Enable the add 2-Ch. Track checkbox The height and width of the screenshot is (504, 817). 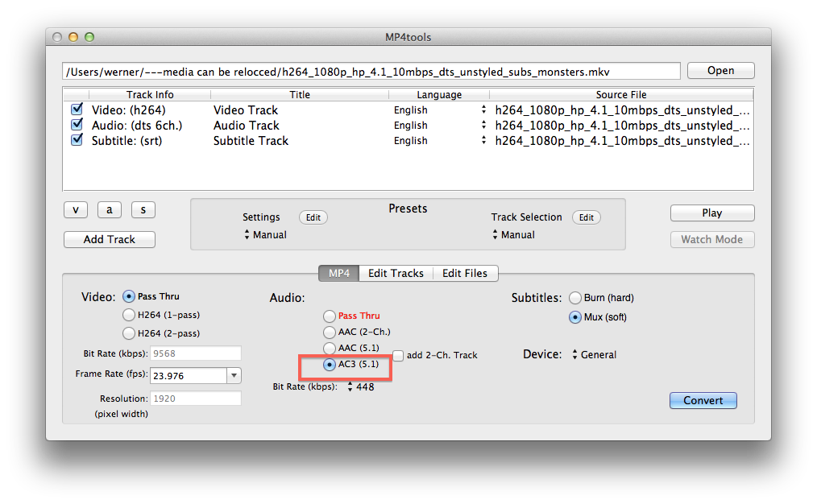point(398,356)
